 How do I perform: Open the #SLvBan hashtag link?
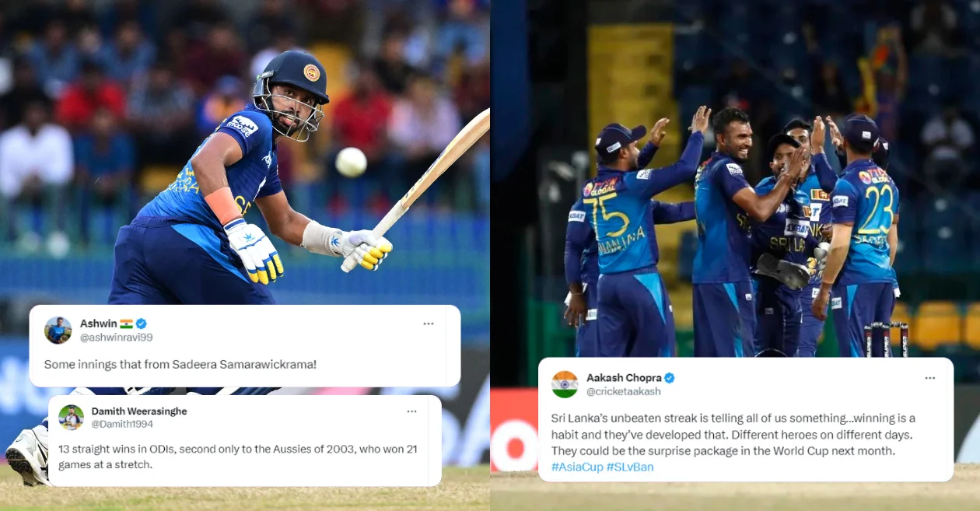point(630,467)
